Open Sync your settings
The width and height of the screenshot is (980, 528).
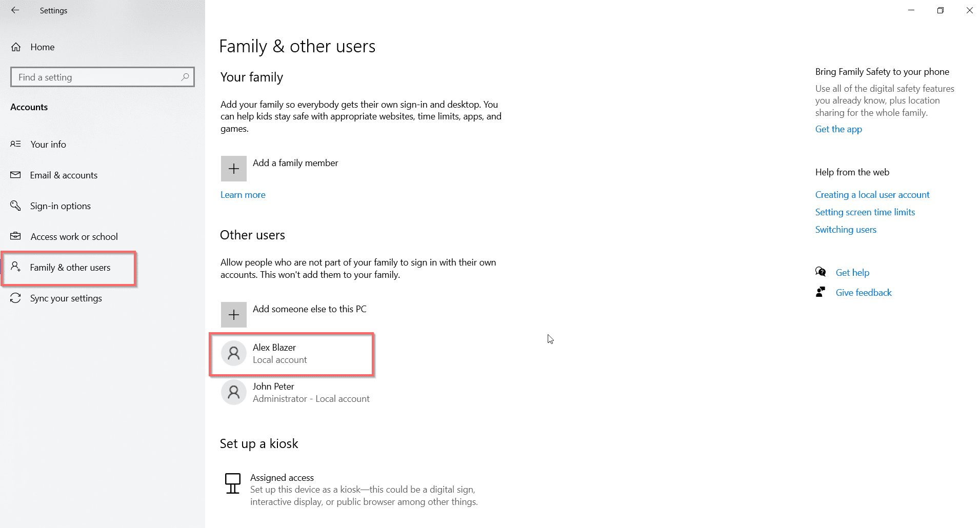[x=66, y=298]
